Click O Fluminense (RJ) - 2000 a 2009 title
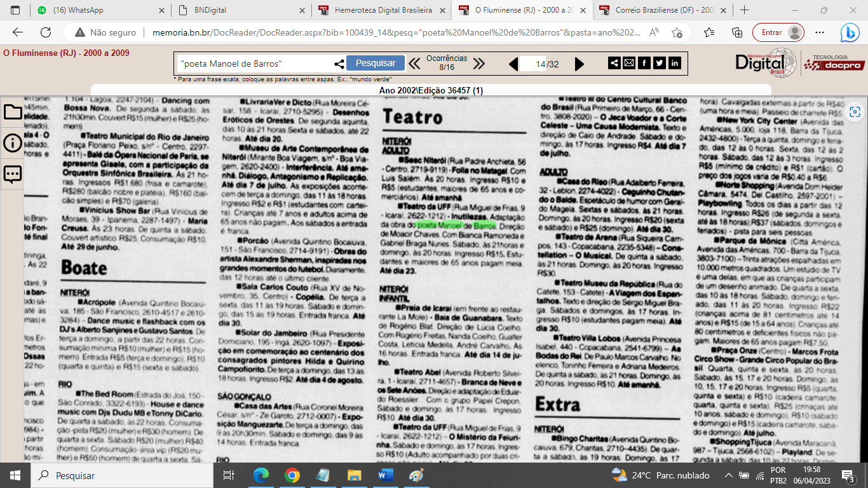 (x=66, y=53)
